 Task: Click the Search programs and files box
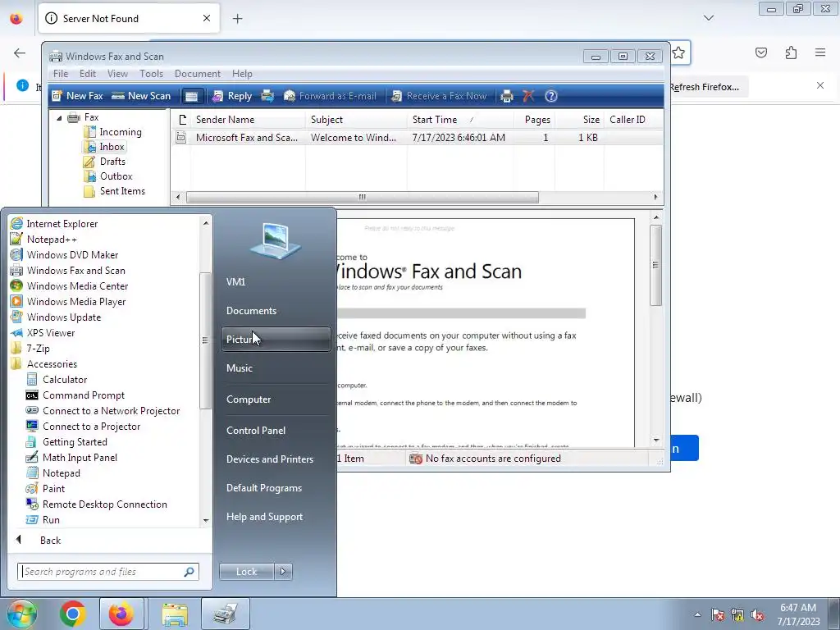coord(107,572)
